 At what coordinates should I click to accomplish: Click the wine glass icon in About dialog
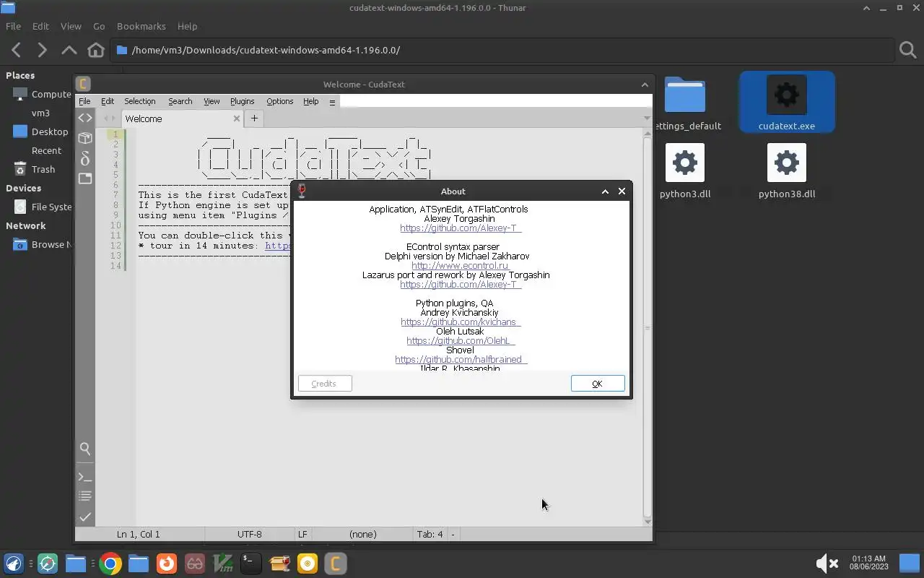tap(302, 191)
